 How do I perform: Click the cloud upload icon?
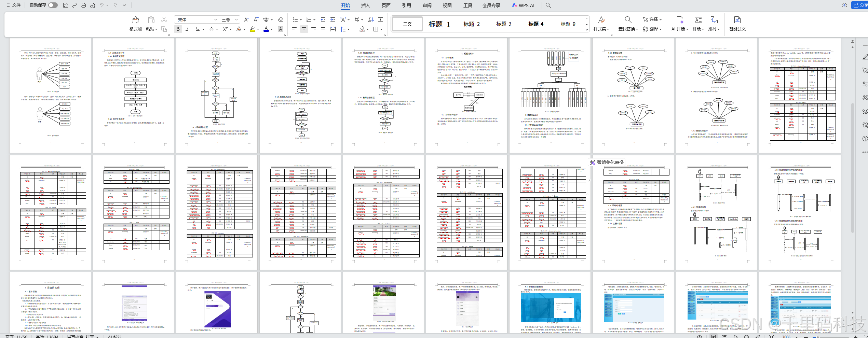tap(844, 5)
